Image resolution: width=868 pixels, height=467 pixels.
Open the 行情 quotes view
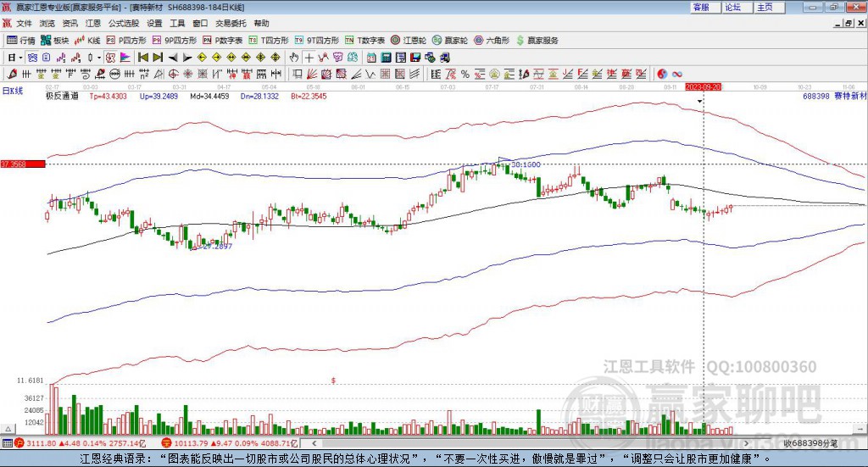[x=21, y=41]
